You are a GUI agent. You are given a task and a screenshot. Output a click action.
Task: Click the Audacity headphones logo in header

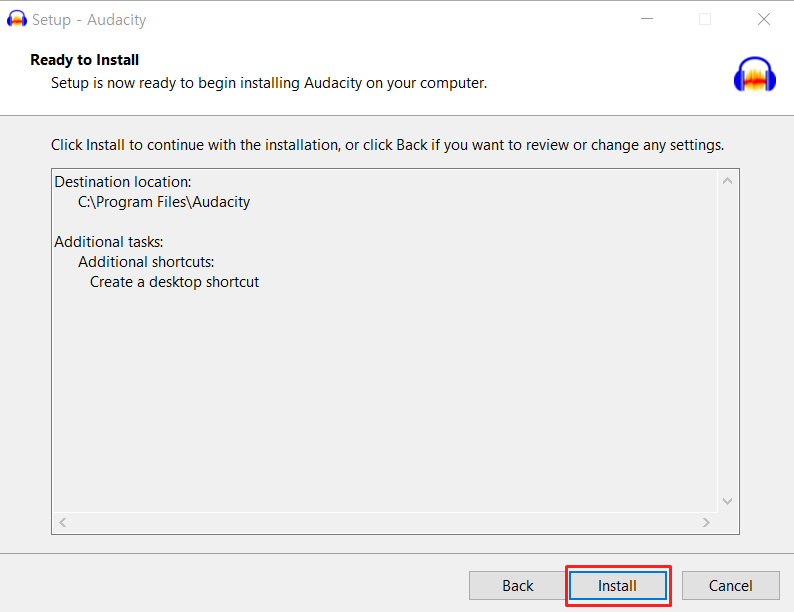755,74
